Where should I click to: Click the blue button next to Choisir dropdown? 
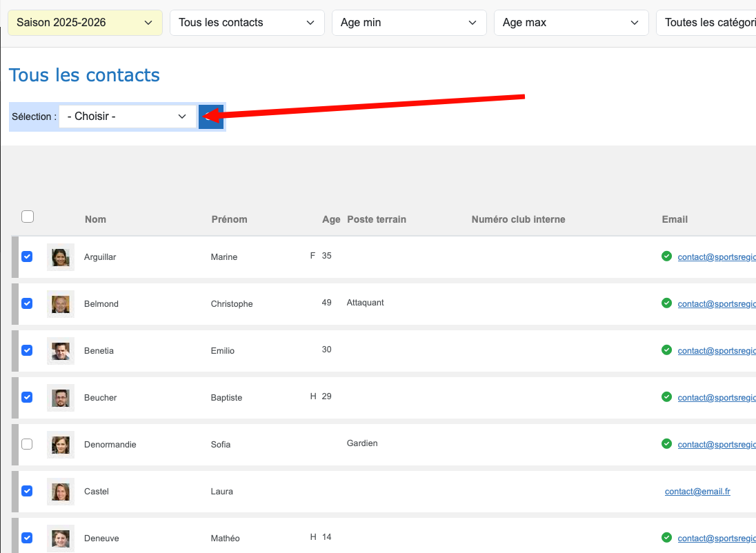pyautogui.click(x=210, y=117)
